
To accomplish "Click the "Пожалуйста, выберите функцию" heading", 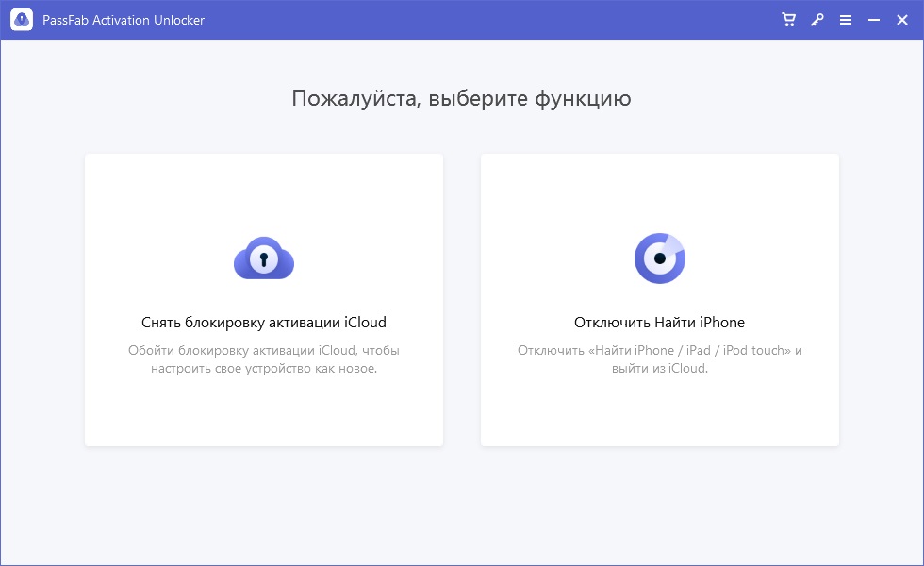I will point(461,98).
